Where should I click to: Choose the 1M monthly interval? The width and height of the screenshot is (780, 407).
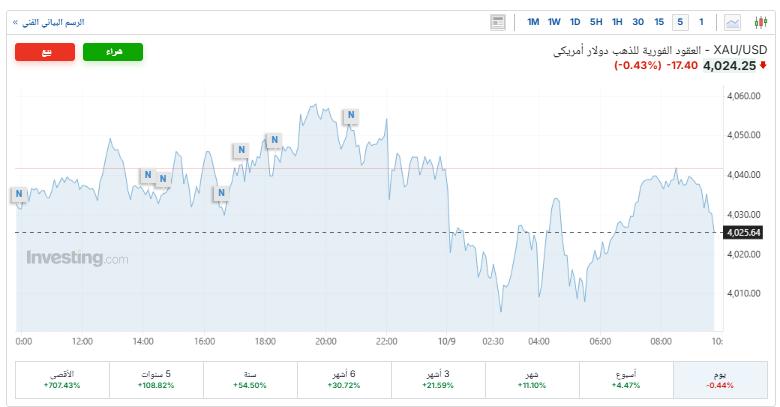(x=533, y=22)
